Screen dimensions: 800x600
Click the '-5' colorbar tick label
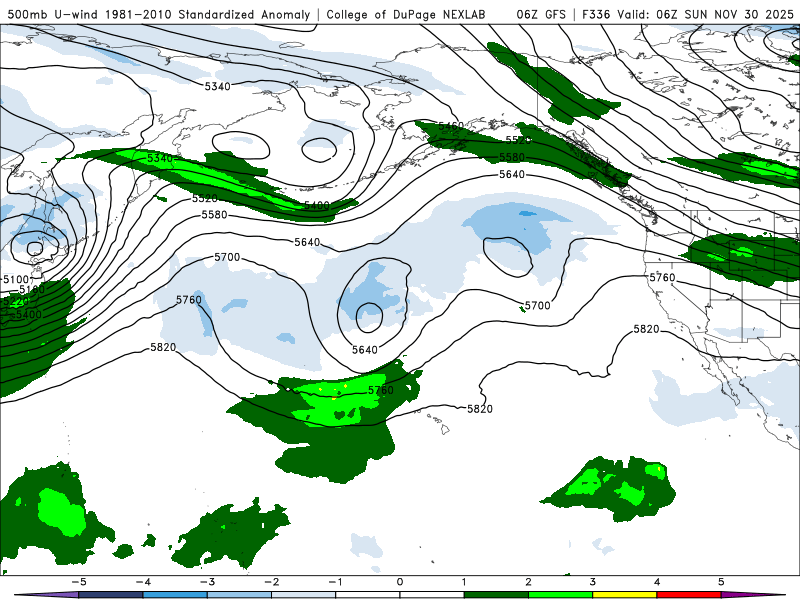79,582
